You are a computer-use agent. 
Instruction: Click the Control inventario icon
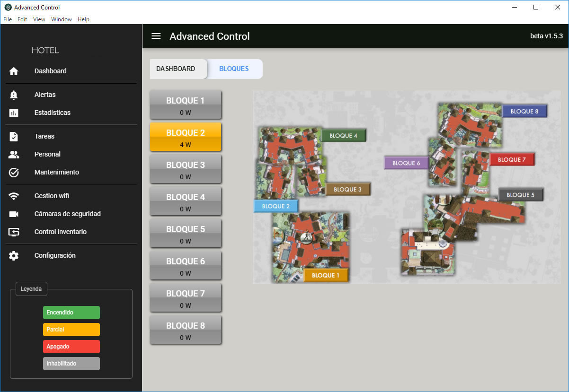coord(14,232)
